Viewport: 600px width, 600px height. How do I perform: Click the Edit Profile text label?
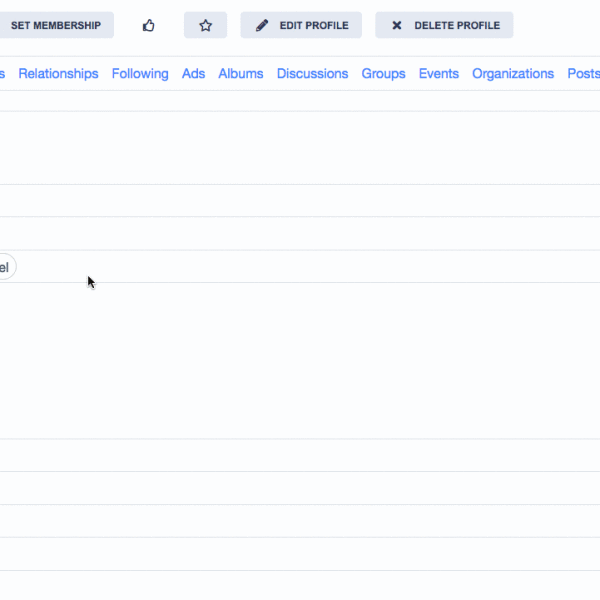pyautogui.click(x=313, y=25)
